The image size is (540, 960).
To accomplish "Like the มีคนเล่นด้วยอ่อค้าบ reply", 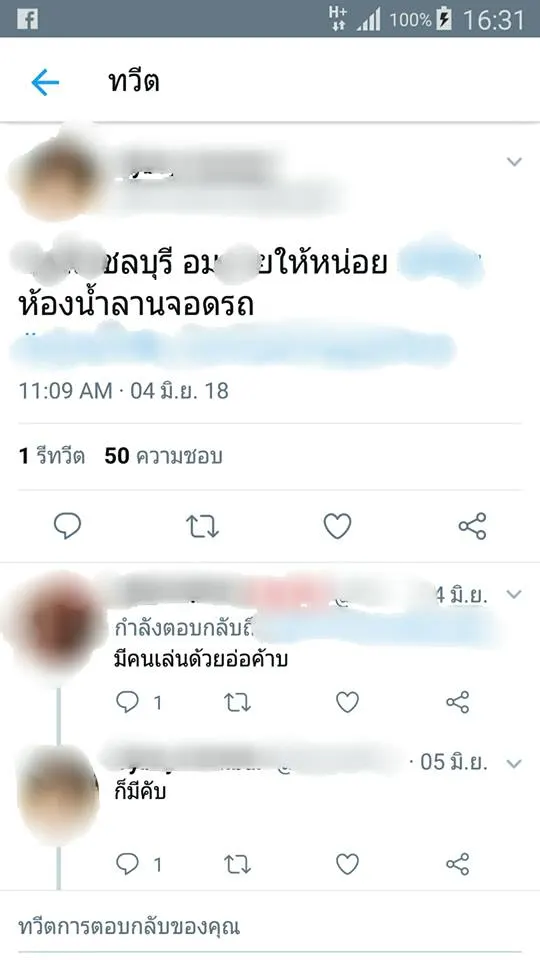I will click(x=347, y=702).
